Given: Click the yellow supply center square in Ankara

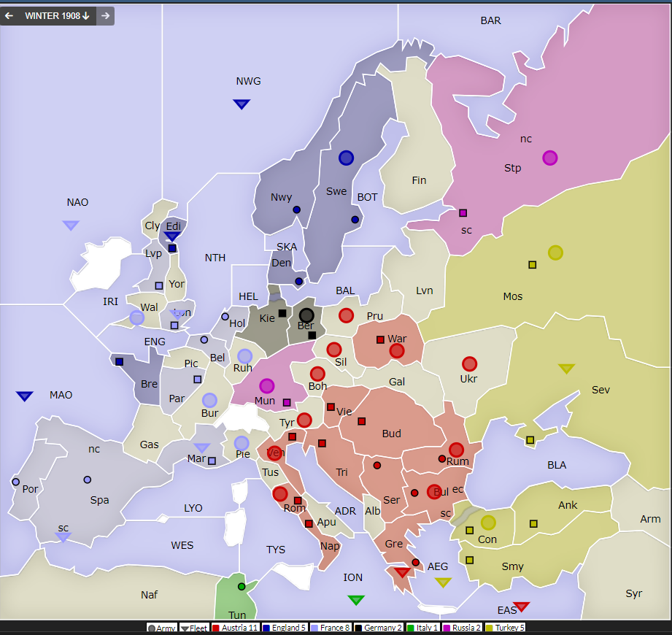Looking at the screenshot, I should tap(533, 523).
